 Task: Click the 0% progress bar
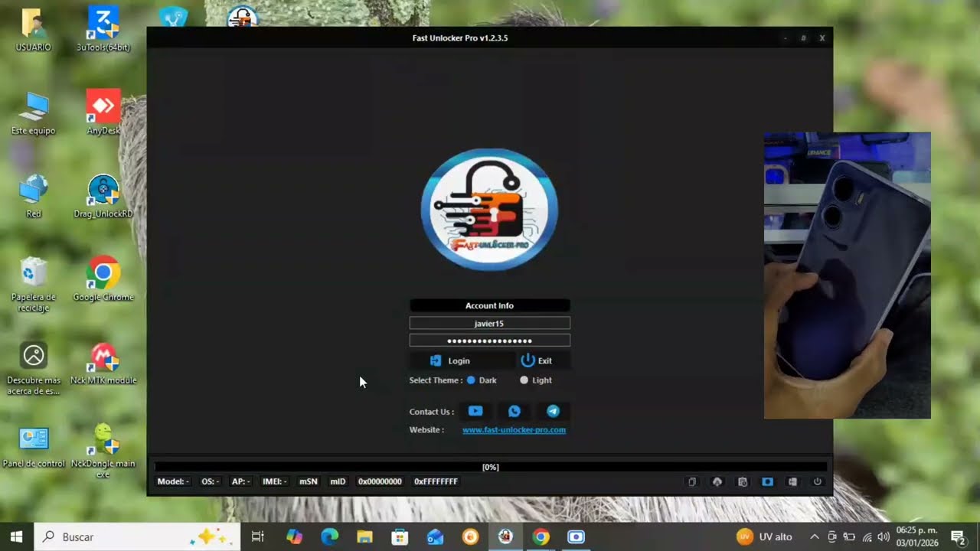point(490,467)
